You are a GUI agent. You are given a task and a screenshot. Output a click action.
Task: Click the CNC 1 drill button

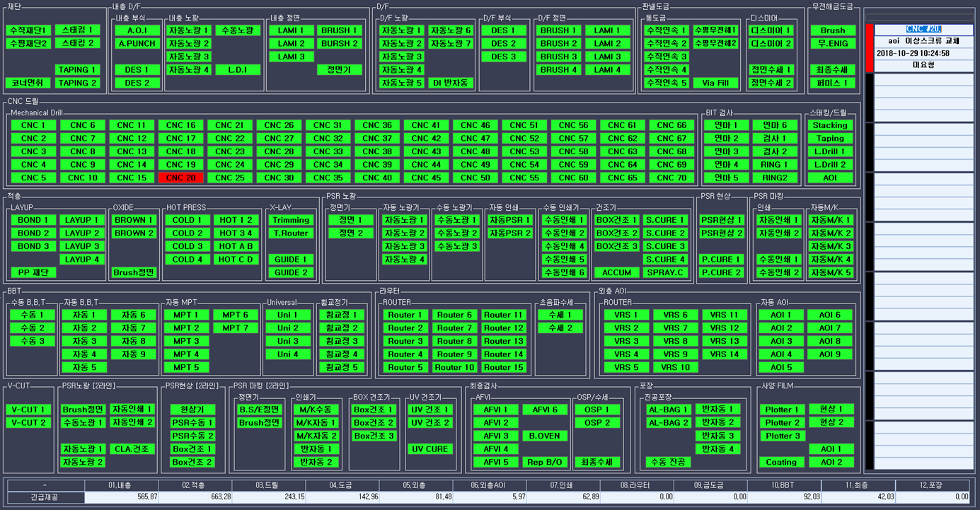tap(33, 125)
